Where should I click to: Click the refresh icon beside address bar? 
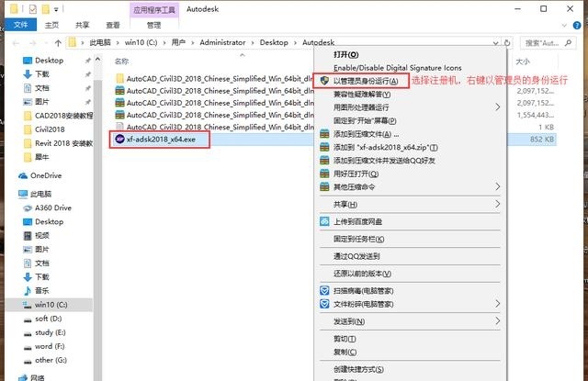point(507,43)
